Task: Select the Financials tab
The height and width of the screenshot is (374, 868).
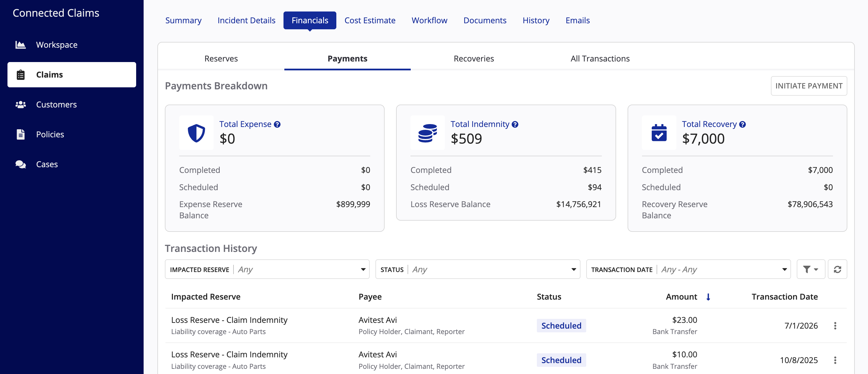Action: coord(310,21)
